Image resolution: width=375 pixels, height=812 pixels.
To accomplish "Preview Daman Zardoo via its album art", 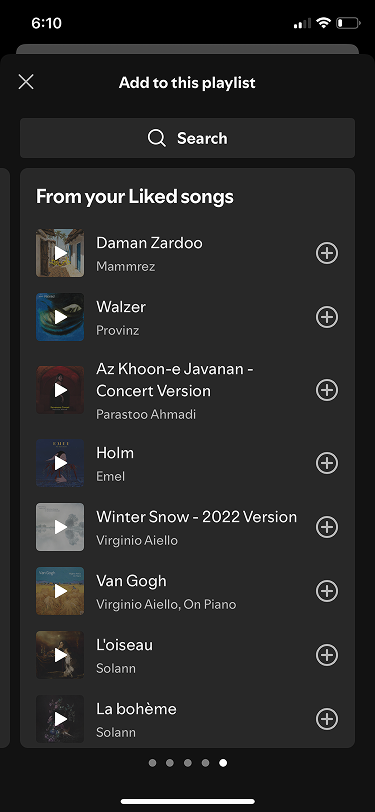I will (60, 253).
